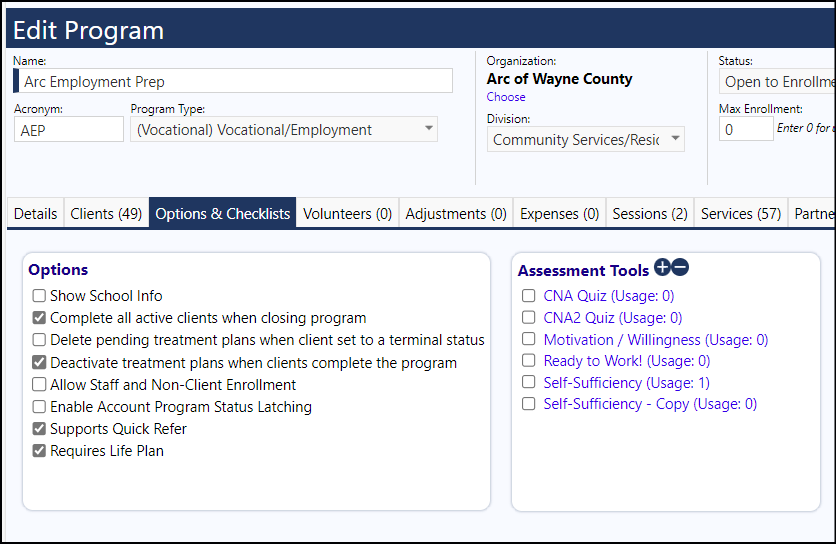Open the Services (57) tab
The image size is (836, 544).
(x=741, y=214)
